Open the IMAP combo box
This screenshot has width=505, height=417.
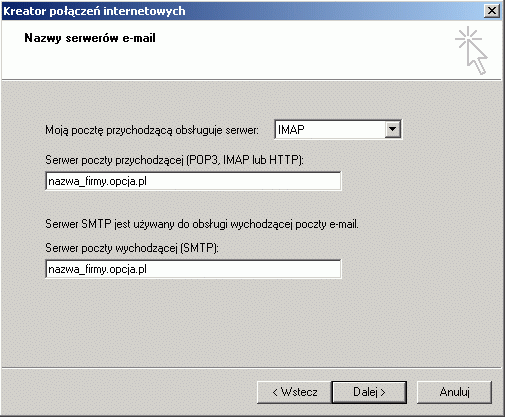tap(338, 129)
